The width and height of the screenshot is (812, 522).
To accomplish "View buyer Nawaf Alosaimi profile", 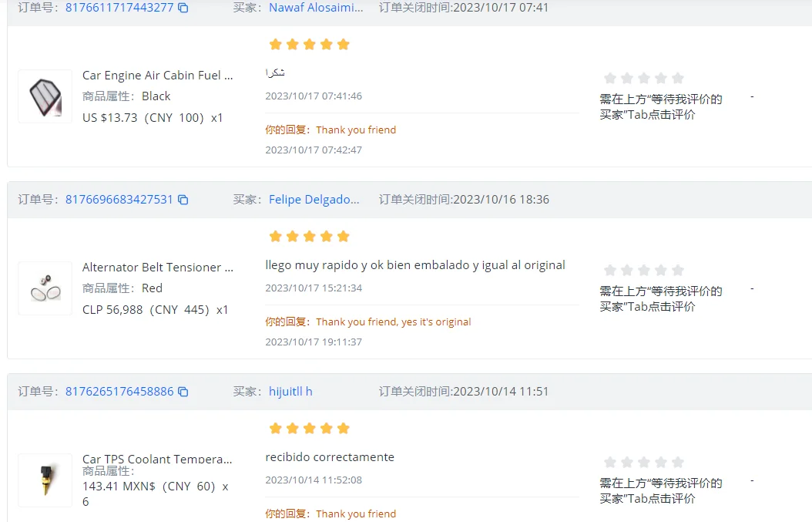I will coord(316,8).
